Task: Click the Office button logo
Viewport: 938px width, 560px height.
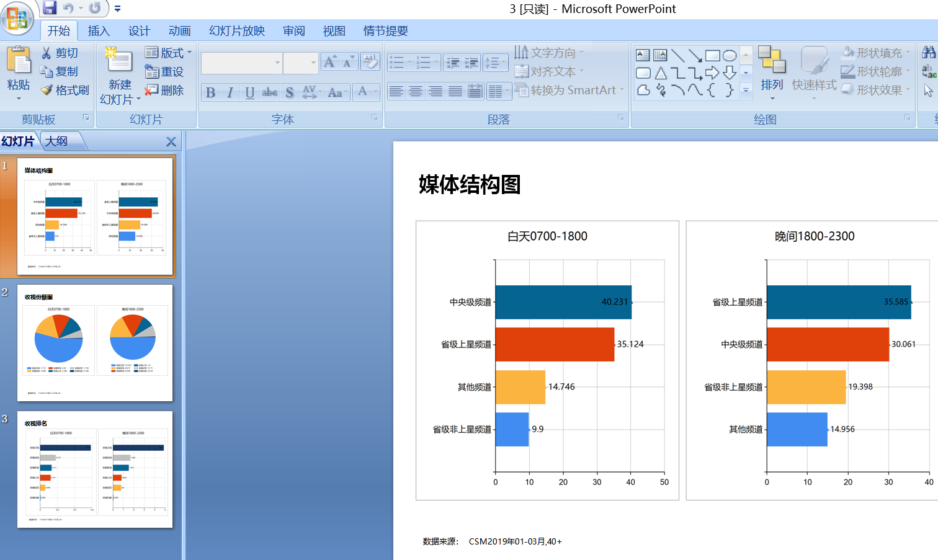Action: pos(17,18)
